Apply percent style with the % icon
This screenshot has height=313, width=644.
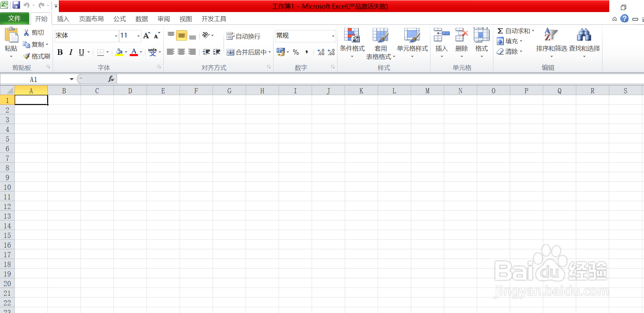[x=296, y=52]
